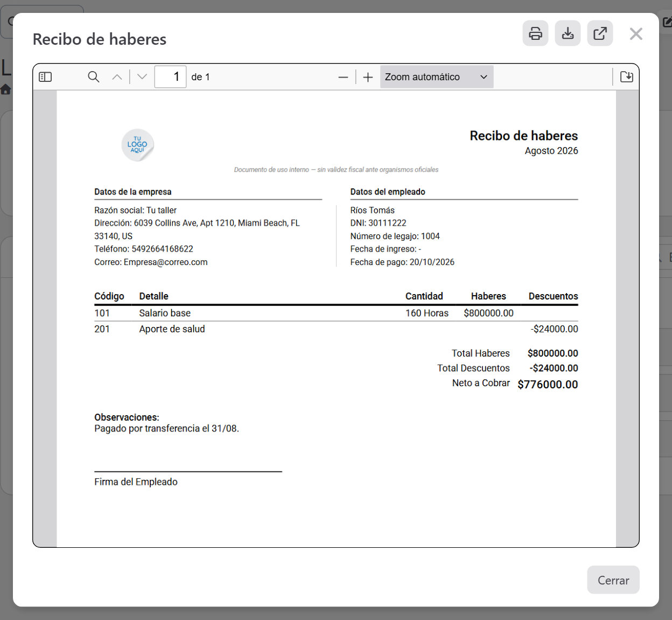Click 'Número de legajo: 1004' text
672x620 pixels.
click(395, 236)
